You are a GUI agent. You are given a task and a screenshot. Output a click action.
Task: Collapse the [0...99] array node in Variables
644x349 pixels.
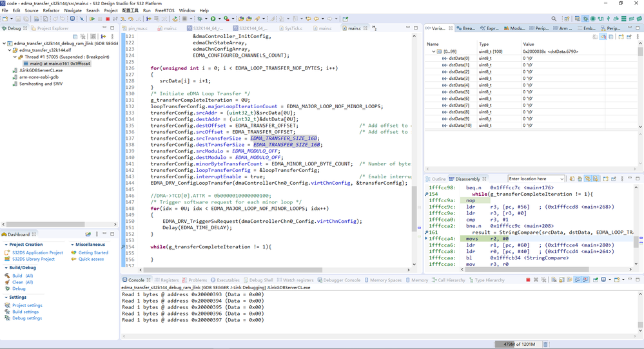[434, 52]
